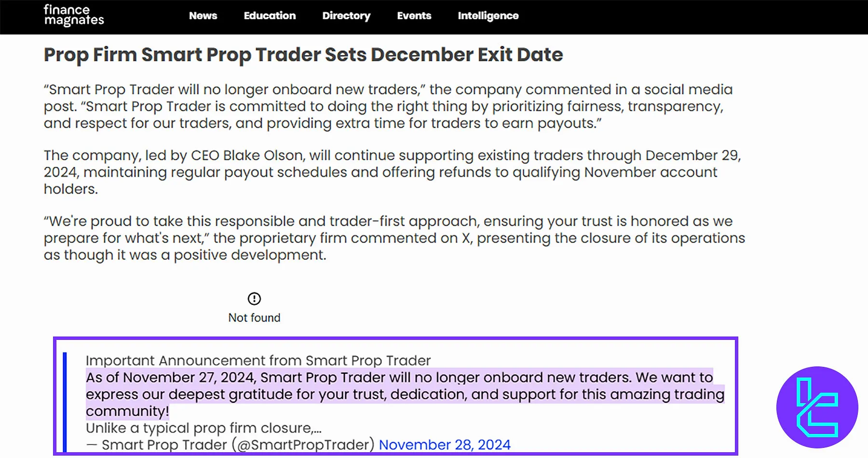Screen dimensions: 868x458
Task: Open the Education section
Action: coord(270,16)
